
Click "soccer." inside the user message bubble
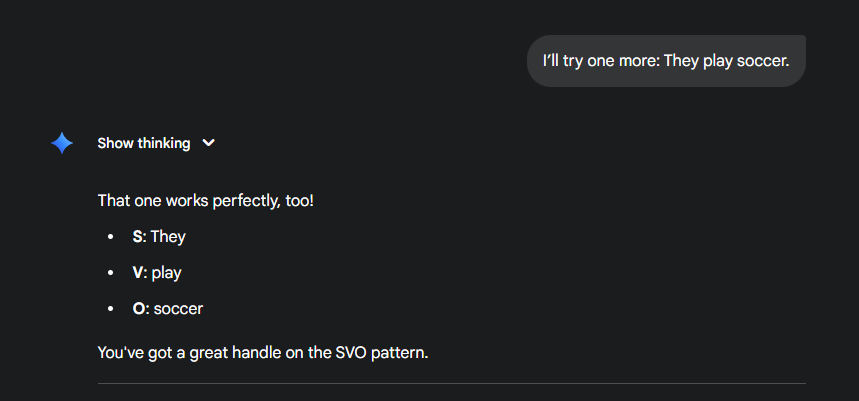763,61
